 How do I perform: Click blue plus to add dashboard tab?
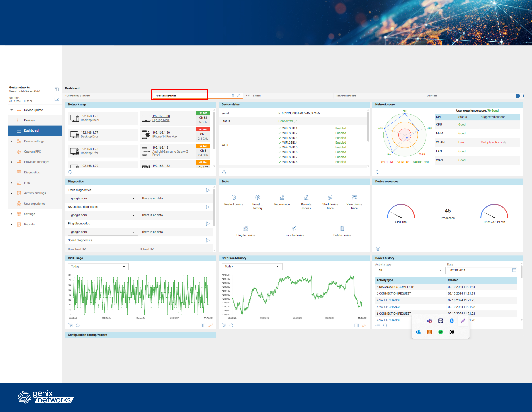(518, 96)
